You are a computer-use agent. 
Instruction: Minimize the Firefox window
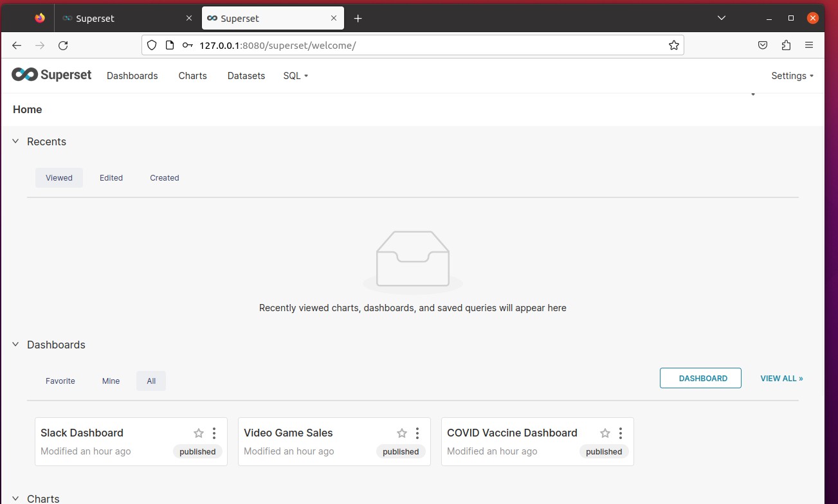768,18
